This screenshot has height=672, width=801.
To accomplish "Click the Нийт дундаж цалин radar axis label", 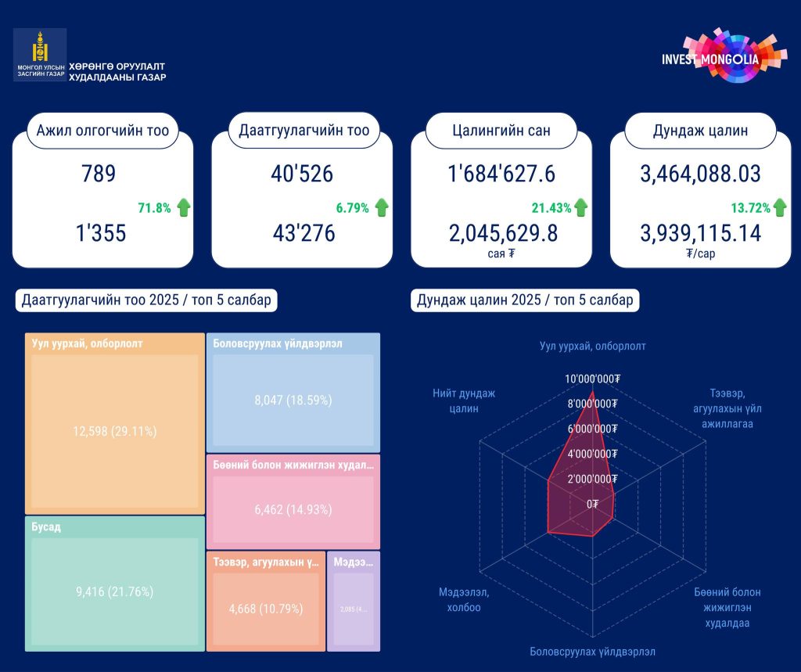I will [464, 401].
